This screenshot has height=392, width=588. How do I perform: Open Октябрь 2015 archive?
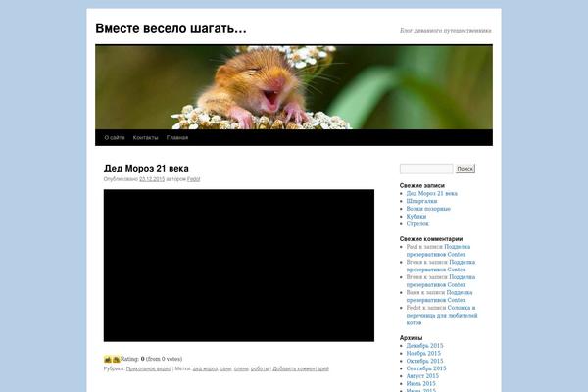click(424, 361)
